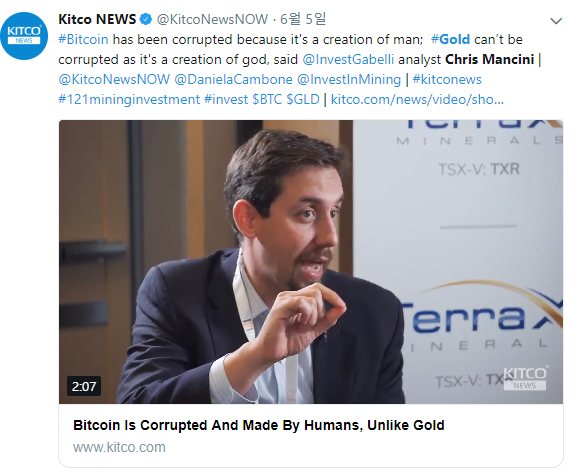Visit the @DanielaCambone mention
Image resolution: width=571 pixels, height=472 pixels.
click(x=233, y=79)
